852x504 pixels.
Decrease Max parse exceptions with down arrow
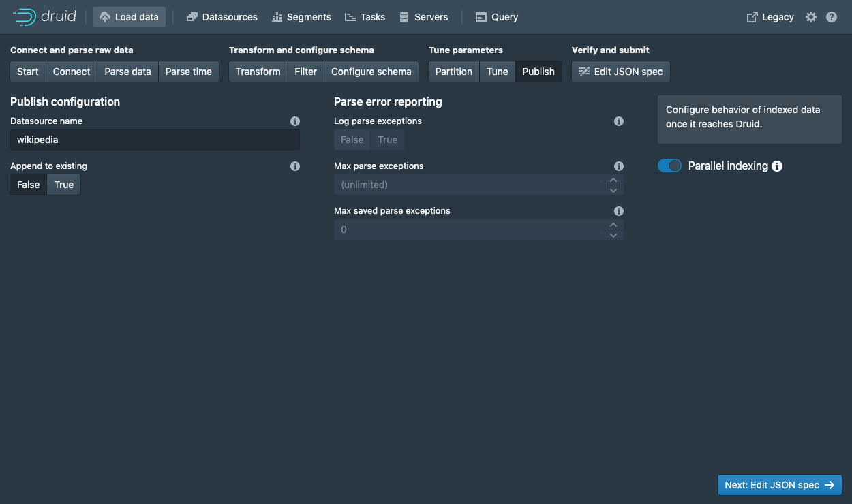point(613,190)
